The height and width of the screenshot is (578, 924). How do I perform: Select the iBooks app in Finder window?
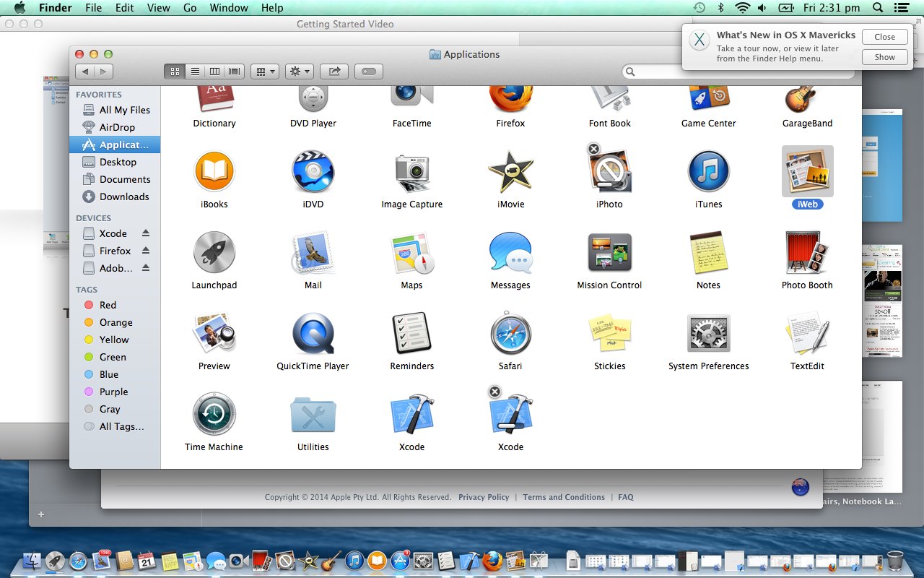(214, 171)
